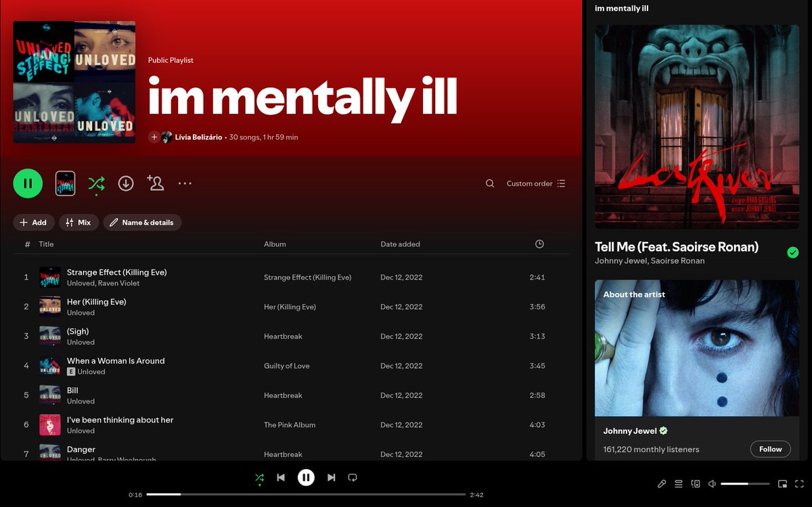Click Dec 12, 2022 date on track 1
The width and height of the screenshot is (812, 507).
pyautogui.click(x=401, y=277)
